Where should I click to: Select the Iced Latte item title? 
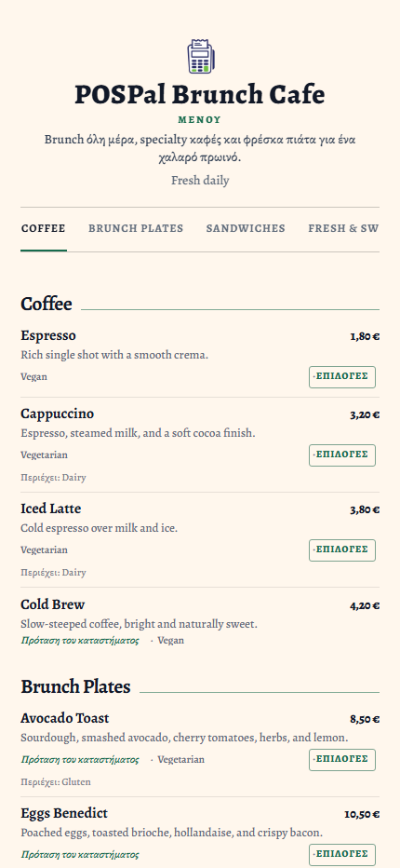pos(51,509)
